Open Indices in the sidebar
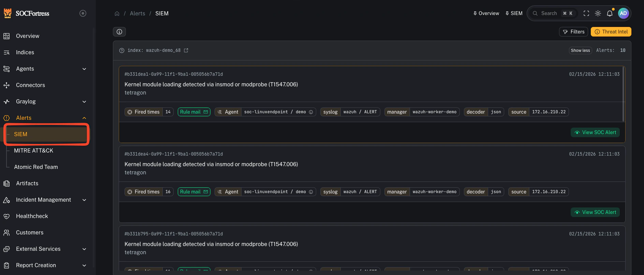 pos(25,52)
